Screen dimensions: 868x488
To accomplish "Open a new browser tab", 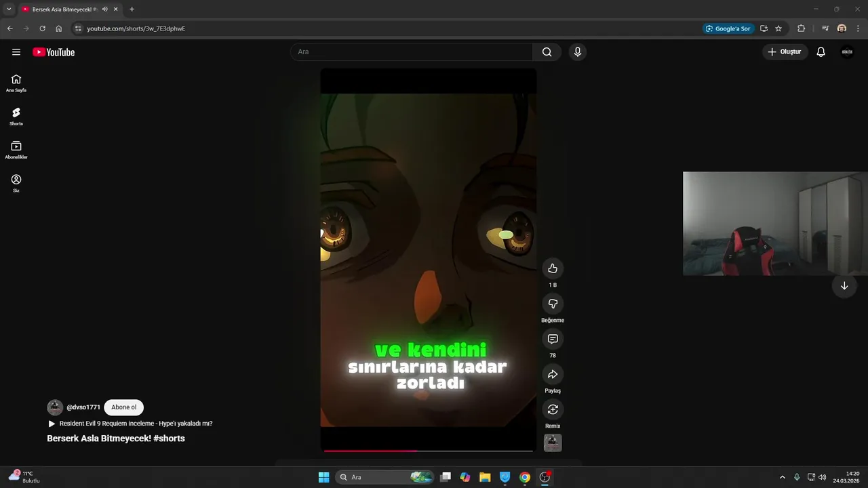I will 132,9.
